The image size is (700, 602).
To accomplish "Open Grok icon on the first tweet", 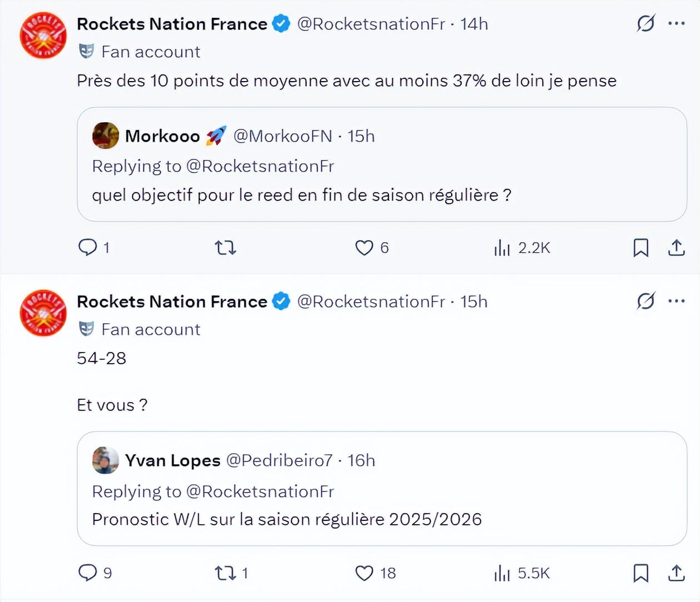I will pos(646,23).
